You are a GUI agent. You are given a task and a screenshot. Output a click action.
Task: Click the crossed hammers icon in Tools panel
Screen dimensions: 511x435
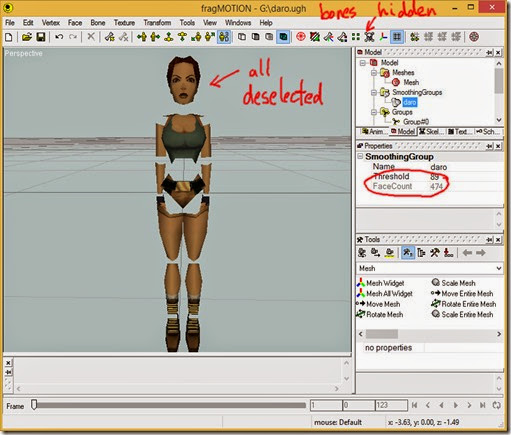[435, 253]
